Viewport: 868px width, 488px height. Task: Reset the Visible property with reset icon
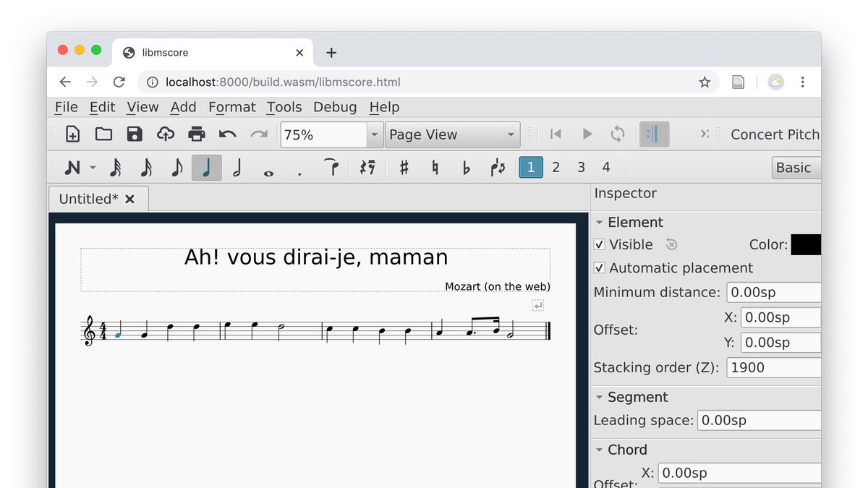(671, 244)
